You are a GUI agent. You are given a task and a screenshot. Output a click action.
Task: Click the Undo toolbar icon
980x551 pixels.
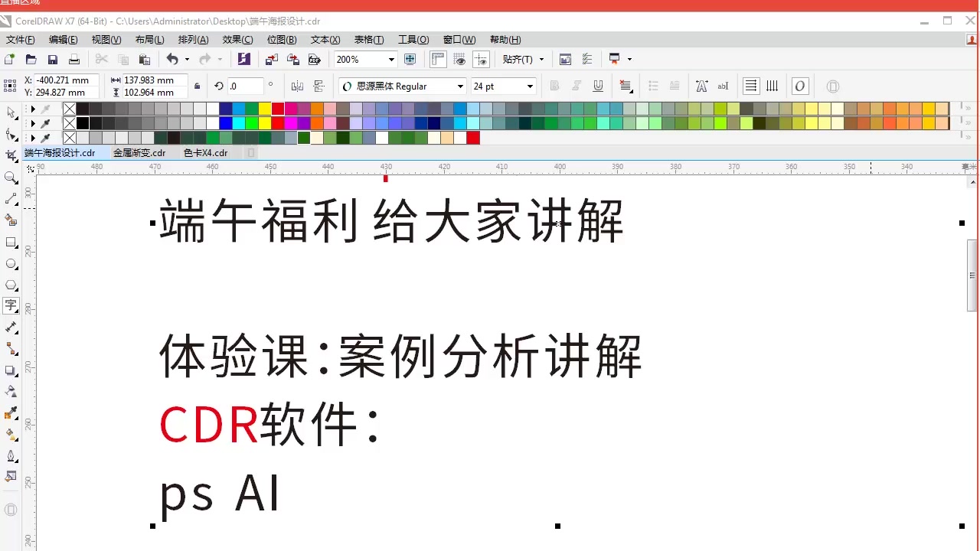(172, 59)
